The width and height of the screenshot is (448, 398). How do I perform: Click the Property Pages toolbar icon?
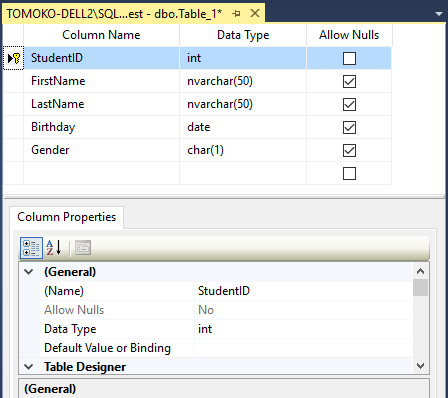[x=83, y=248]
